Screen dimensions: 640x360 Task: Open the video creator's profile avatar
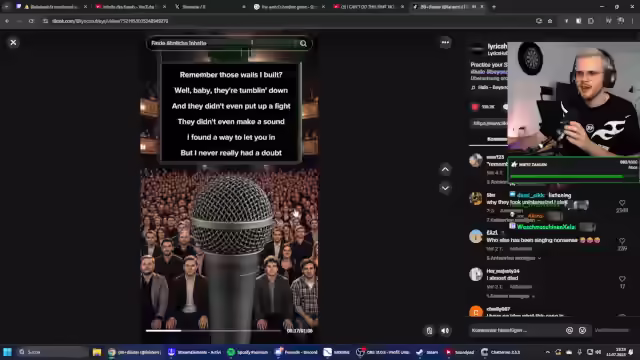click(477, 49)
